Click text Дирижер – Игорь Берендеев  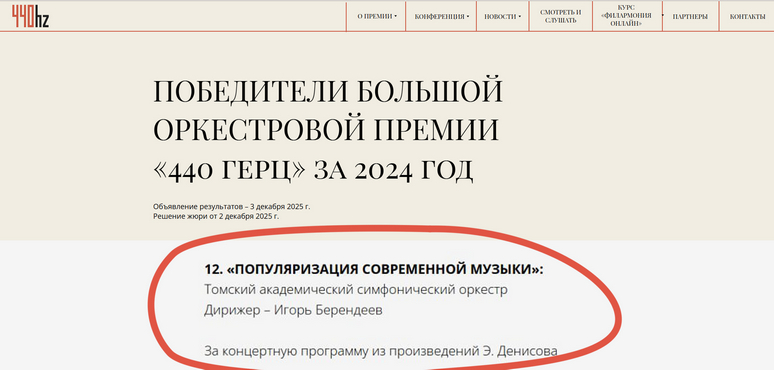pos(293,311)
